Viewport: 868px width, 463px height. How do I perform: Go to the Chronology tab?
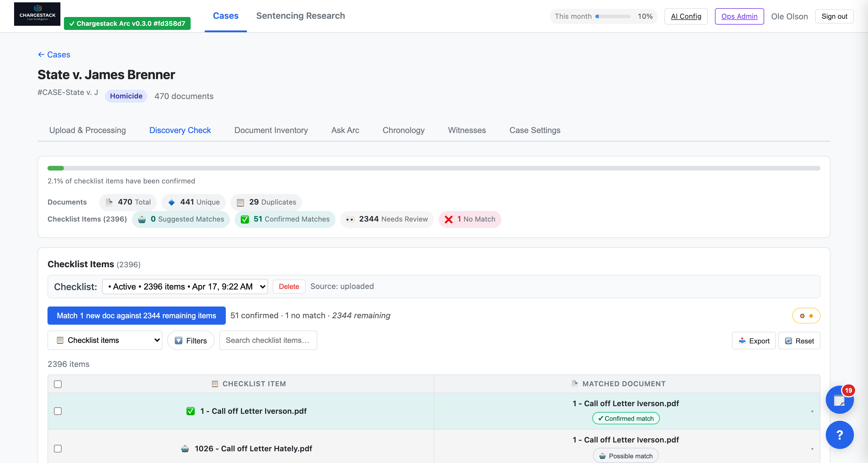[403, 130]
